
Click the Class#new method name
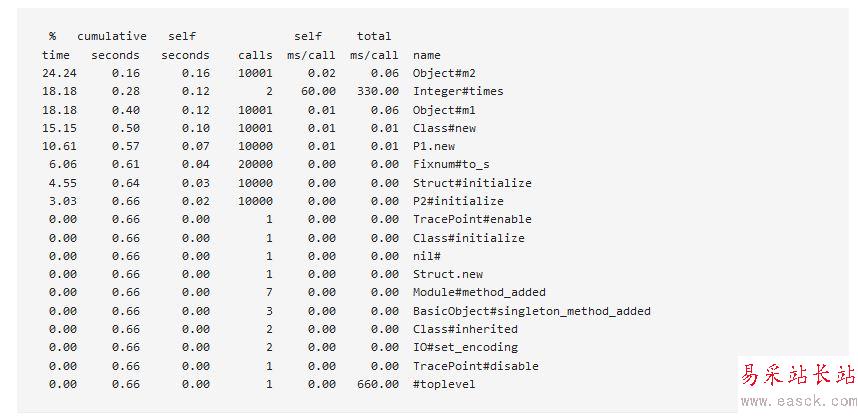(443, 128)
